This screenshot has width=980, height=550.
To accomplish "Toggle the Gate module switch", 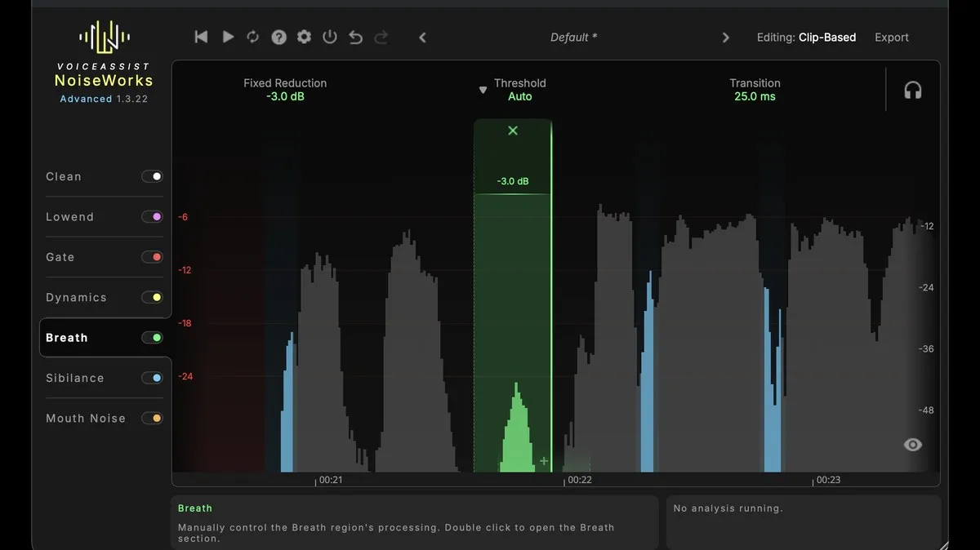I will click(152, 257).
